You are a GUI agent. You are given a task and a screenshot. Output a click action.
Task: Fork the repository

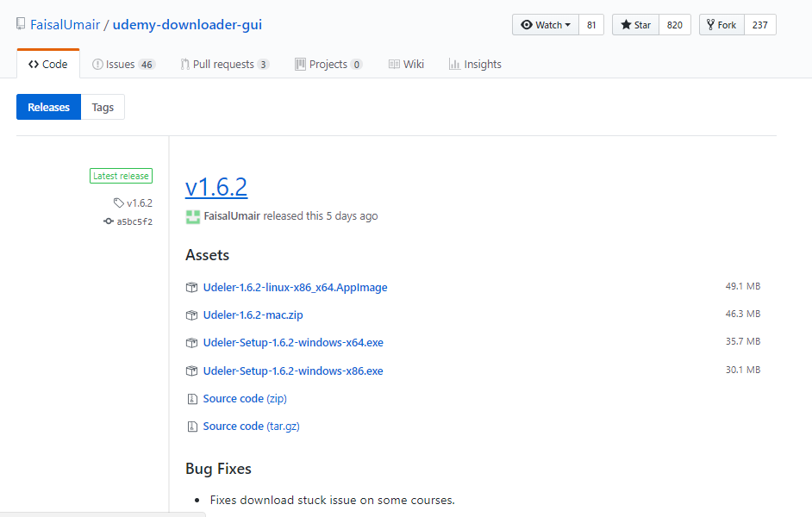point(721,25)
